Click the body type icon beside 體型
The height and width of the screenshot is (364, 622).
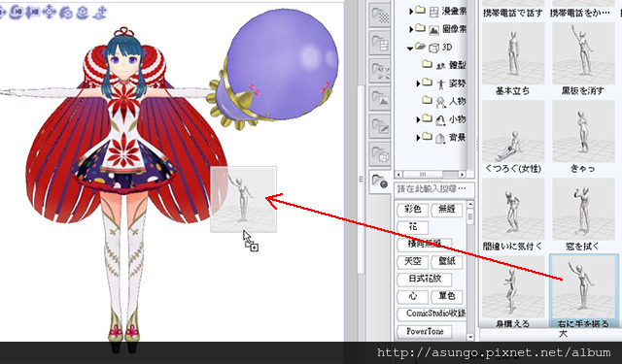440,66
